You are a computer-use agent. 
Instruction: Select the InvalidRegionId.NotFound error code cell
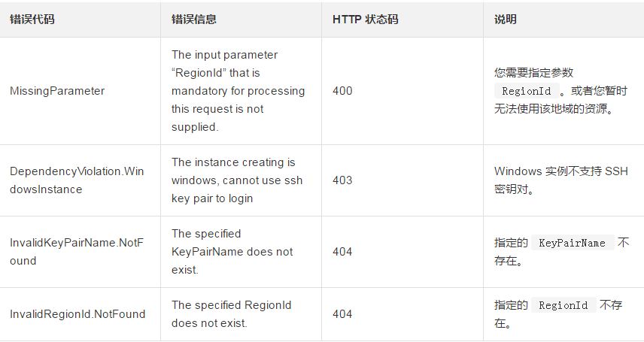click(77, 314)
